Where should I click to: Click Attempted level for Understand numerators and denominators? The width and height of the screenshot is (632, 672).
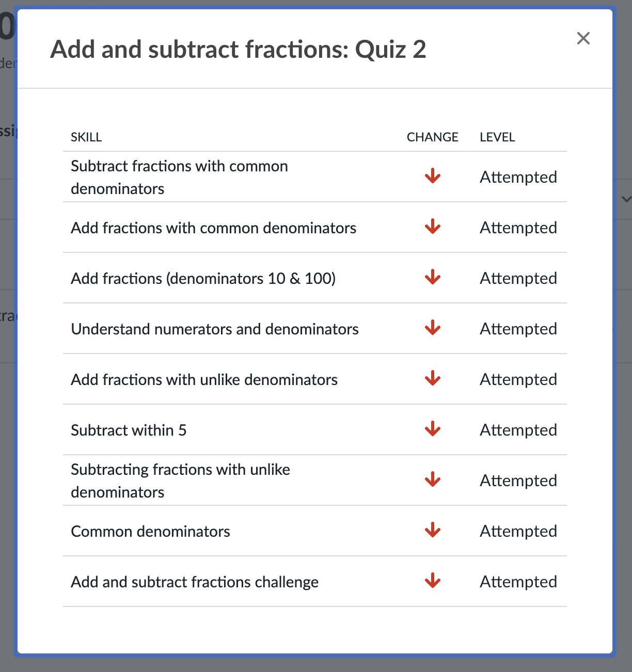coord(518,329)
